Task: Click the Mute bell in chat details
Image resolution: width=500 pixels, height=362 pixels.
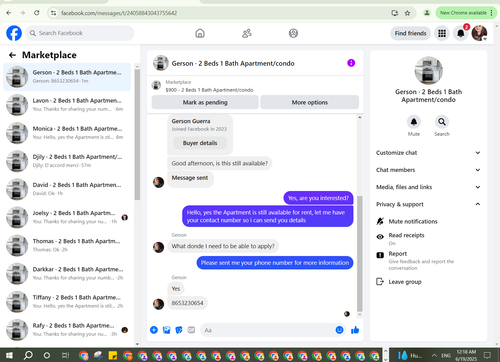Action: pos(414,122)
